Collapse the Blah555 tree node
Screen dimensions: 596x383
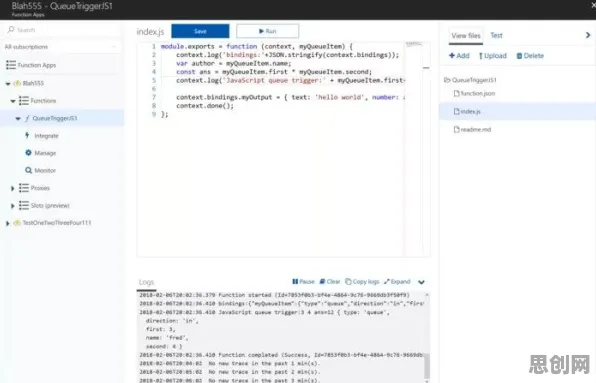point(8,84)
